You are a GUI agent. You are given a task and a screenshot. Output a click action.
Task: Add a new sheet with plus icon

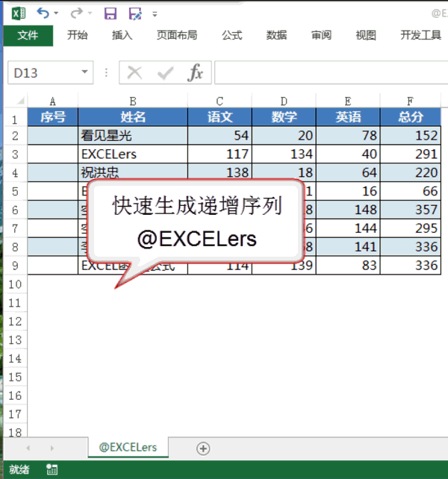[202, 448]
